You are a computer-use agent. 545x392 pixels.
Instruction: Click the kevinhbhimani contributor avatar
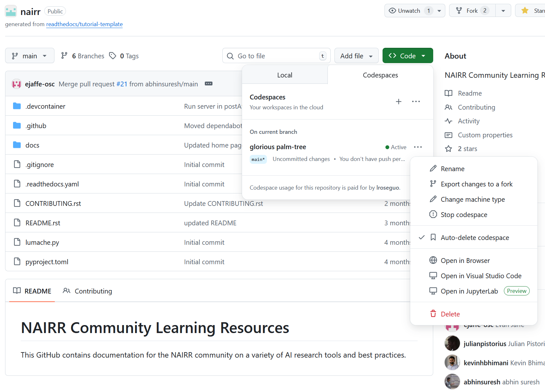click(x=452, y=363)
